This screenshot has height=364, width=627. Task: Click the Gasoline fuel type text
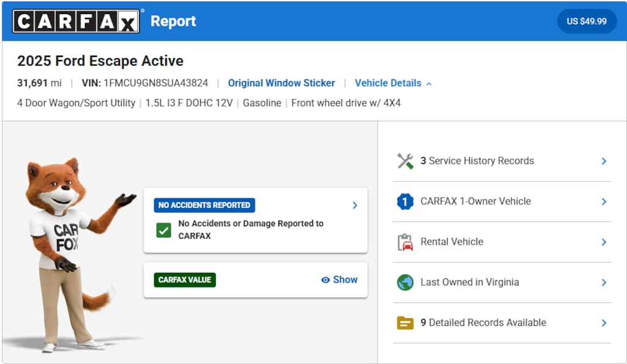pyautogui.click(x=262, y=103)
